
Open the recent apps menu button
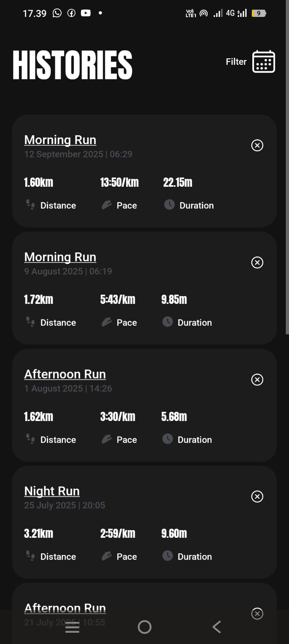tap(72, 627)
